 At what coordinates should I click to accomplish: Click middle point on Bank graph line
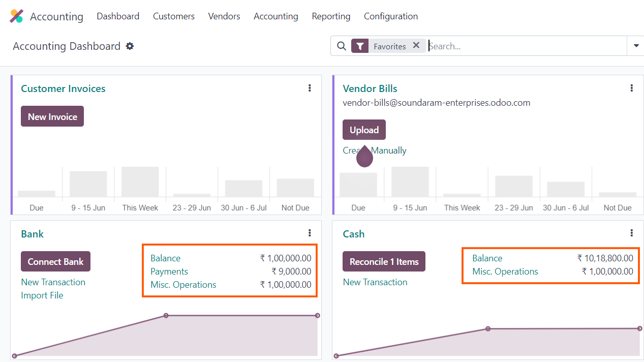coord(166,316)
